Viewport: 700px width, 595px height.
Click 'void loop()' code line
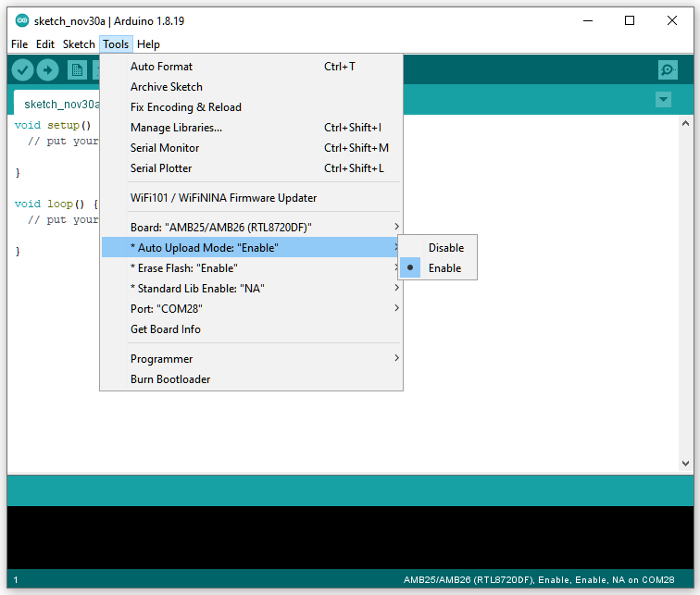point(56,204)
